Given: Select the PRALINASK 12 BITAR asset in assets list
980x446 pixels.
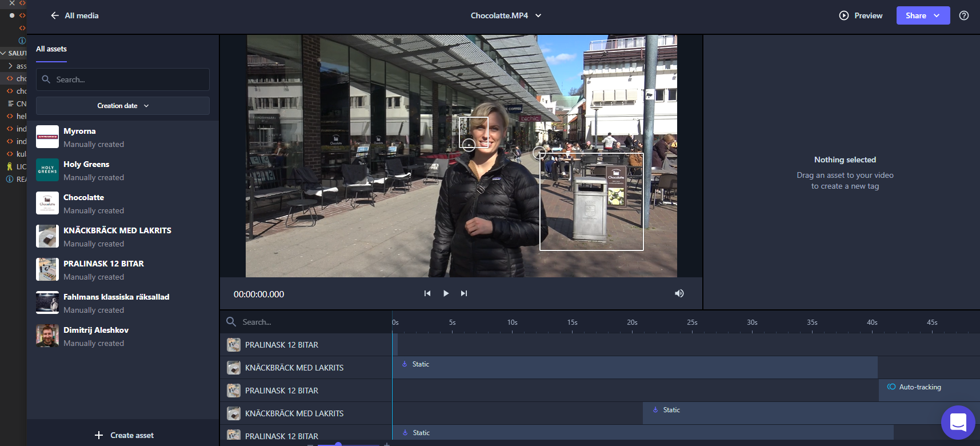Looking at the screenshot, I should [x=123, y=270].
